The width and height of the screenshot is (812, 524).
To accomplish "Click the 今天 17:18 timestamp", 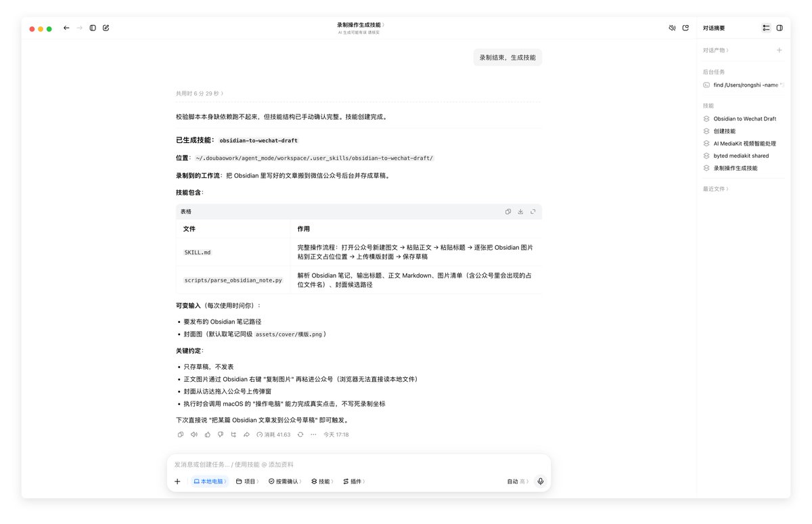I will point(336,435).
